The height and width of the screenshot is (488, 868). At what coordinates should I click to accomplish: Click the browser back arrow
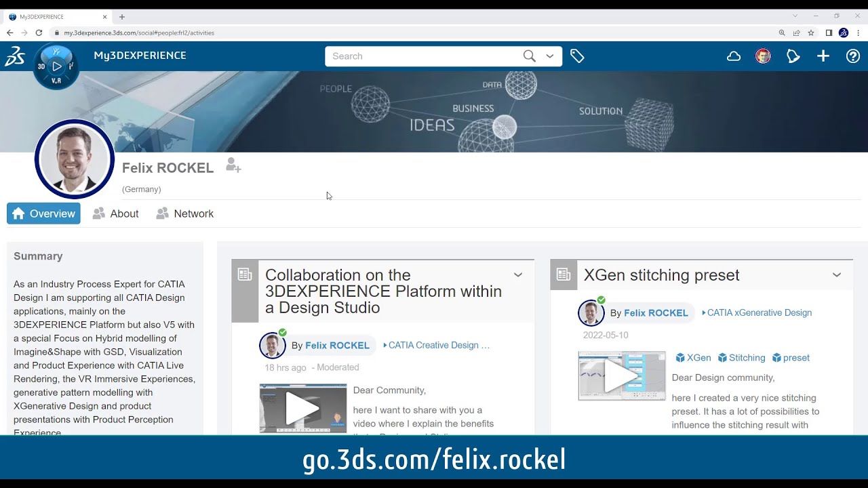click(x=9, y=33)
